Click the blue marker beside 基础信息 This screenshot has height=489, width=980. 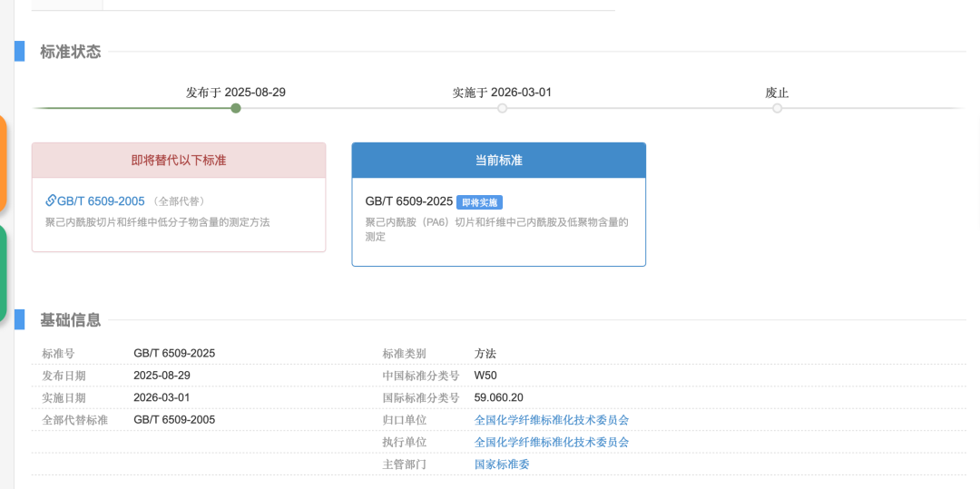[x=19, y=319]
